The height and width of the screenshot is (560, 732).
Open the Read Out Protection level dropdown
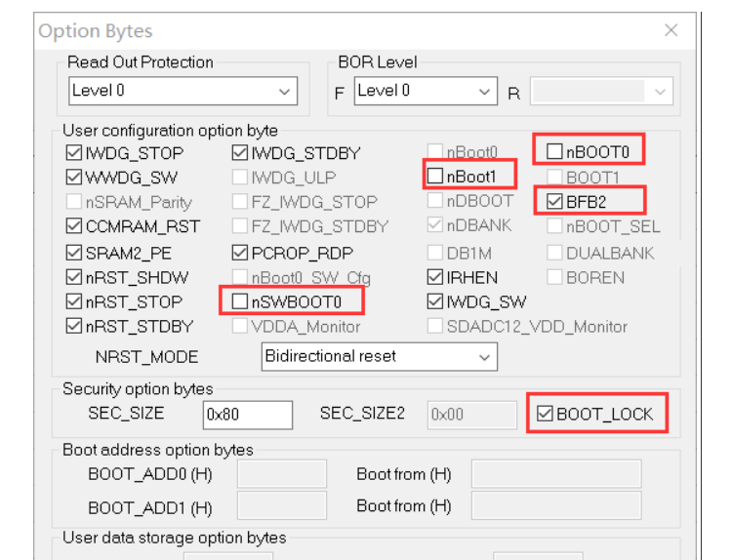point(183,91)
